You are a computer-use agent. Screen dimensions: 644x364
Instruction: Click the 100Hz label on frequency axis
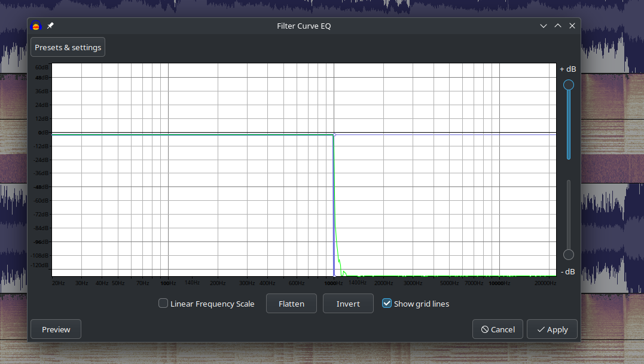168,283
